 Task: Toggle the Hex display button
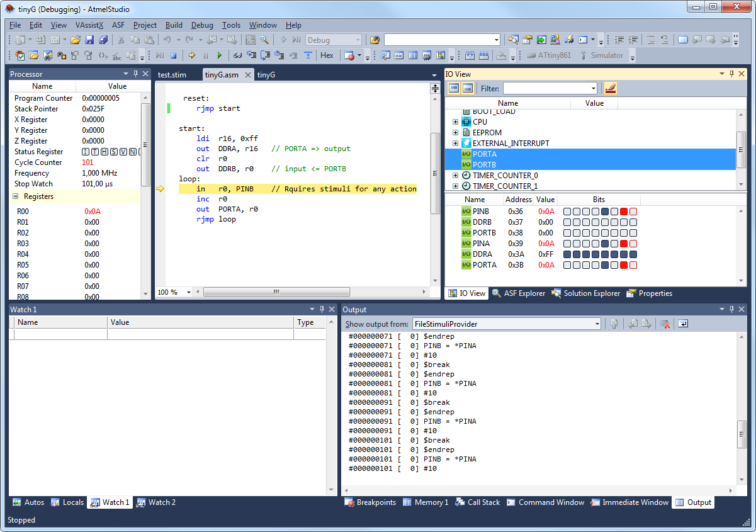pos(327,55)
